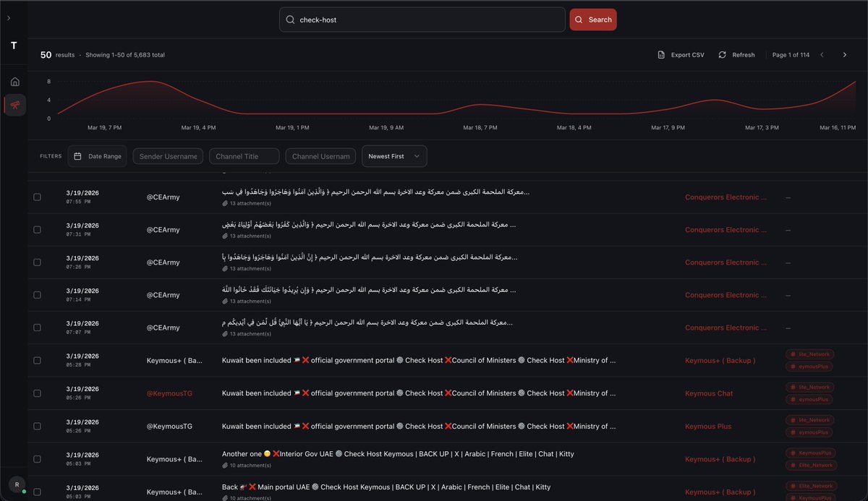Image resolution: width=868 pixels, height=501 pixels.
Task: Click lite_Network hashtag in 05:28 PM row
Action: click(810, 354)
